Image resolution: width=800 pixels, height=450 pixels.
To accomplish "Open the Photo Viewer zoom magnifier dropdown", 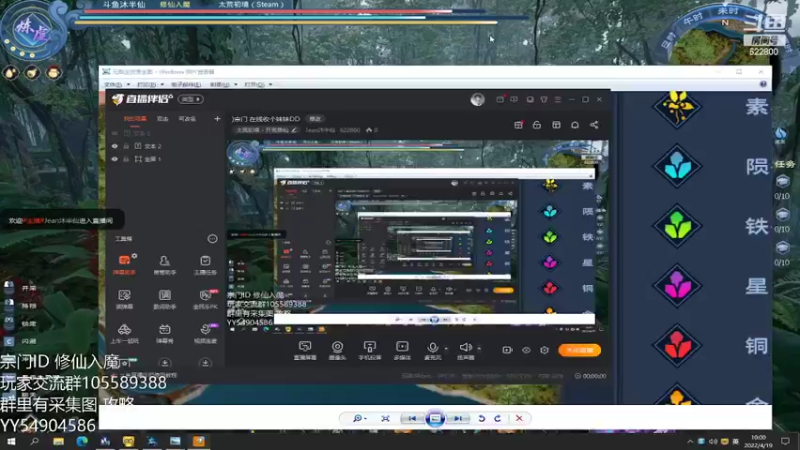I will pyautogui.click(x=360, y=418).
